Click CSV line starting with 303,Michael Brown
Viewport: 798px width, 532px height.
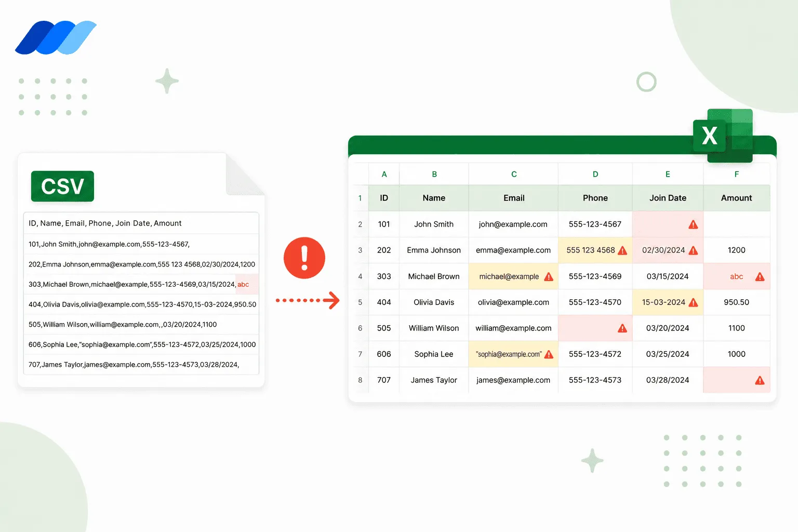point(139,285)
